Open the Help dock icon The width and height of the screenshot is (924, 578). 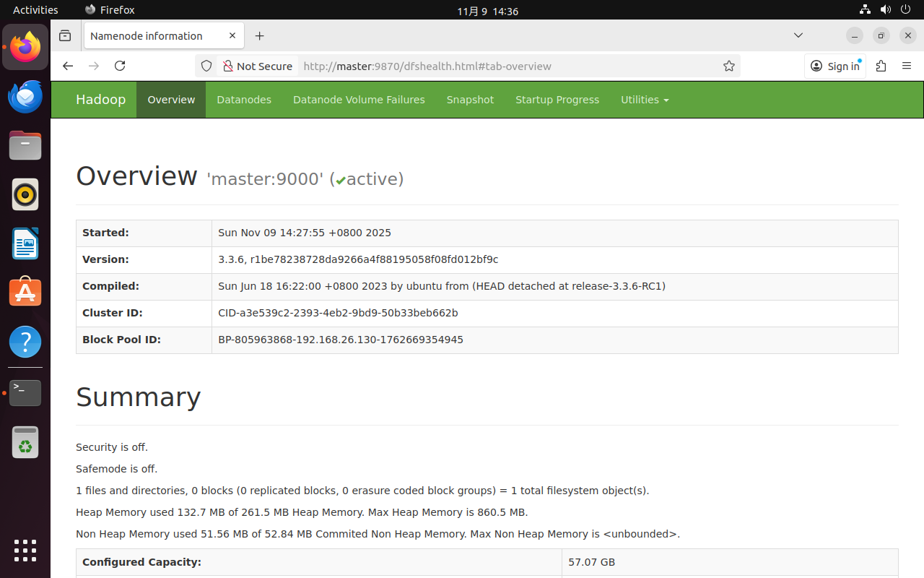pos(25,342)
